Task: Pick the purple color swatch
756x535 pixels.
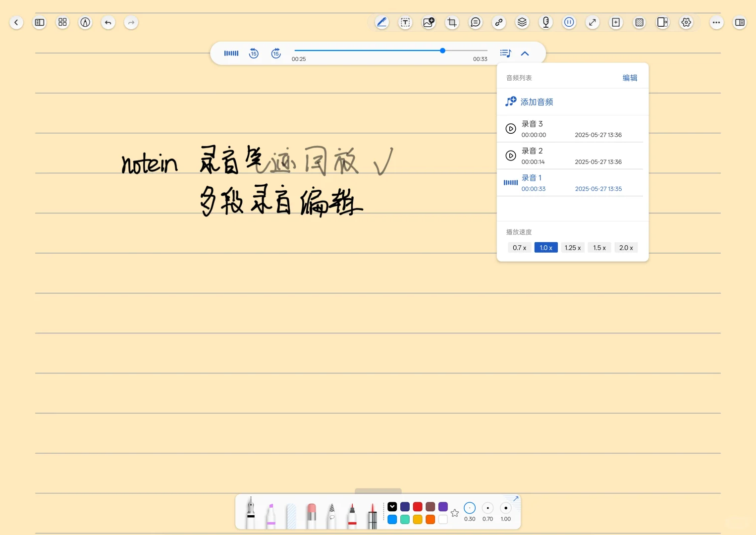Action: click(443, 506)
